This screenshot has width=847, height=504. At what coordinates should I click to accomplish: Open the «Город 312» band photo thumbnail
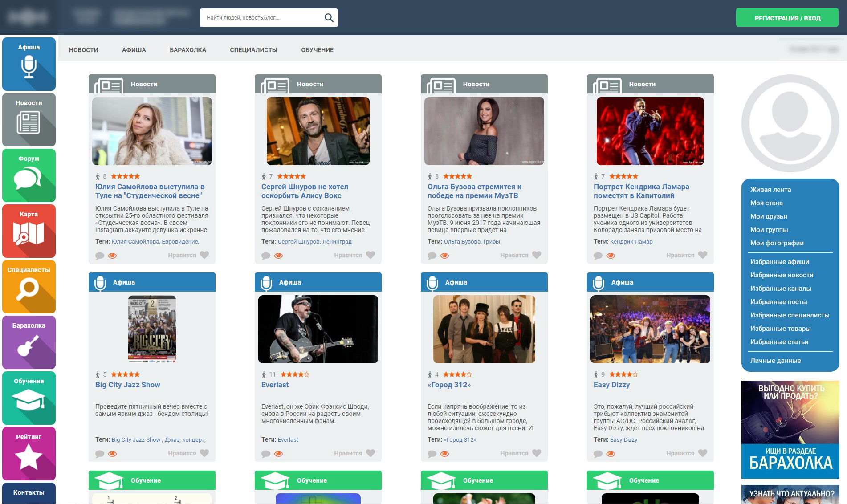pos(484,329)
